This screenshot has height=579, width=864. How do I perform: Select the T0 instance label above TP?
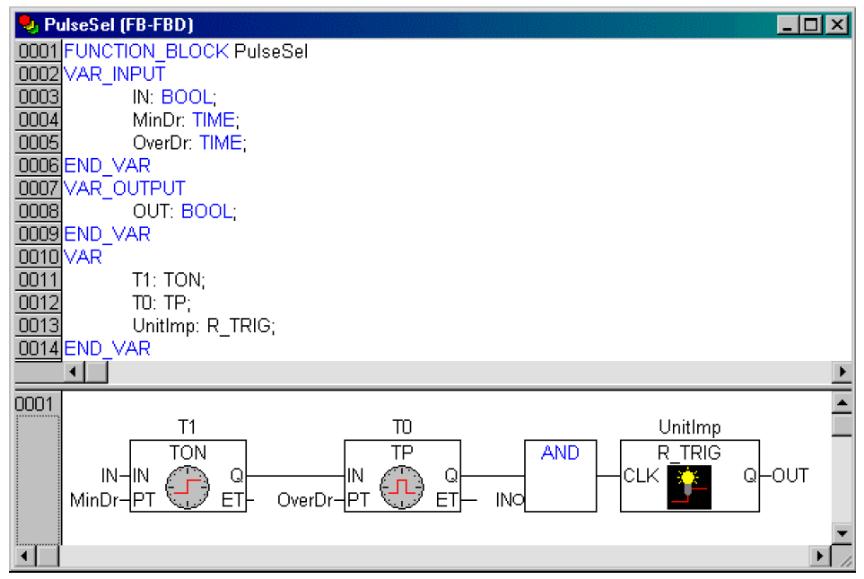click(x=402, y=427)
